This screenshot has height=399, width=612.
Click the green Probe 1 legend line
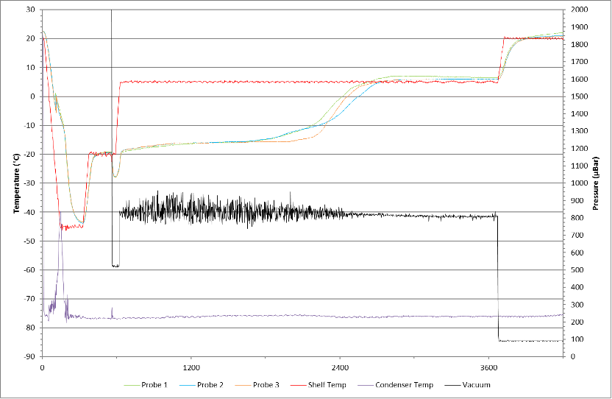point(132,385)
